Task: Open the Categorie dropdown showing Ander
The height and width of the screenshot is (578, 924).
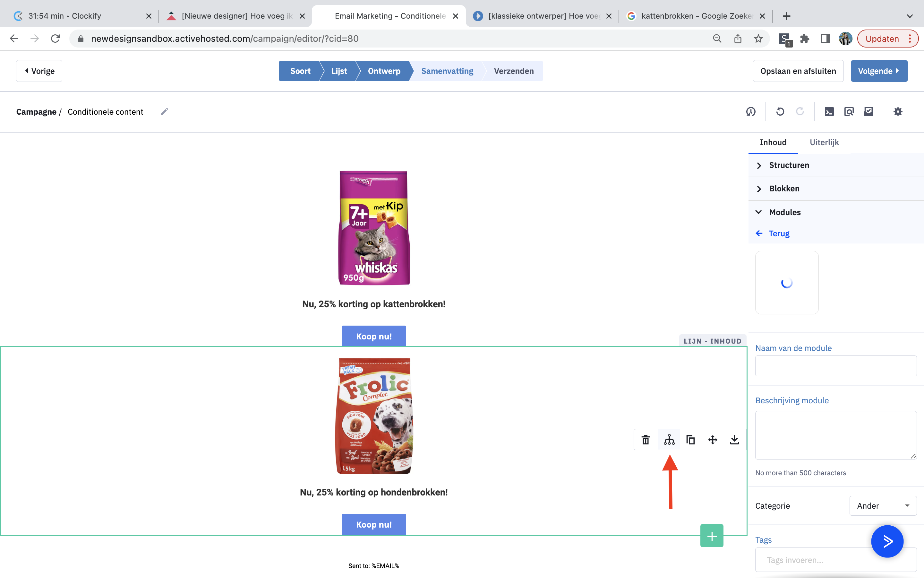Action: [883, 506]
